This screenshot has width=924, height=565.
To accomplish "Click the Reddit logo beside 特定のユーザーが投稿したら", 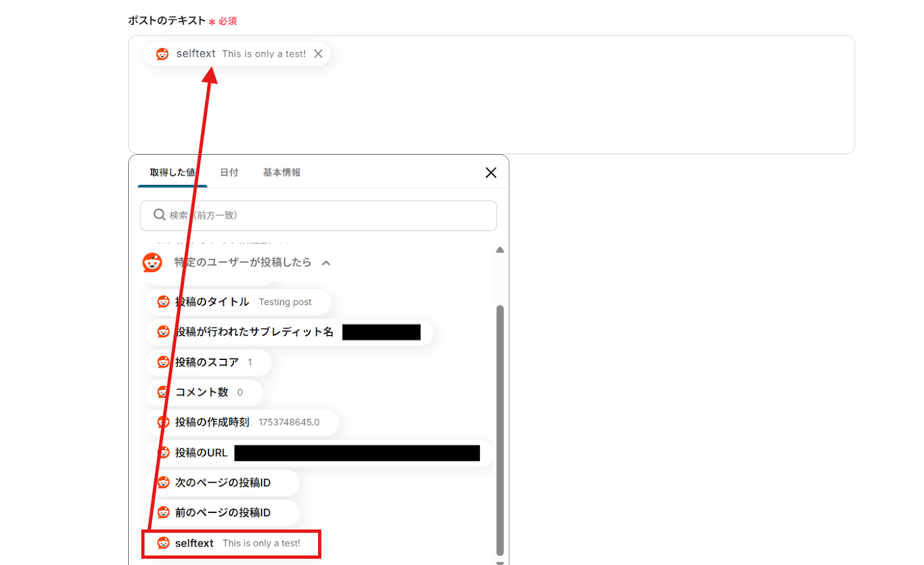I will point(152,262).
